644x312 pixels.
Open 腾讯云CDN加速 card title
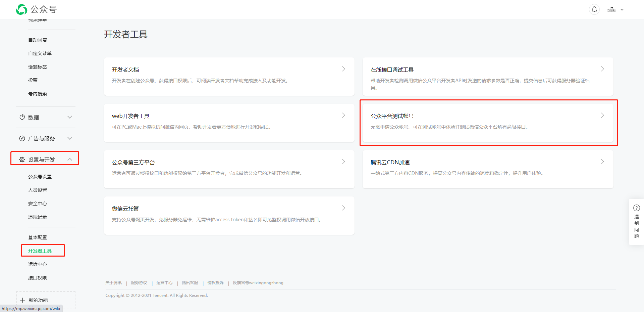[390, 162]
